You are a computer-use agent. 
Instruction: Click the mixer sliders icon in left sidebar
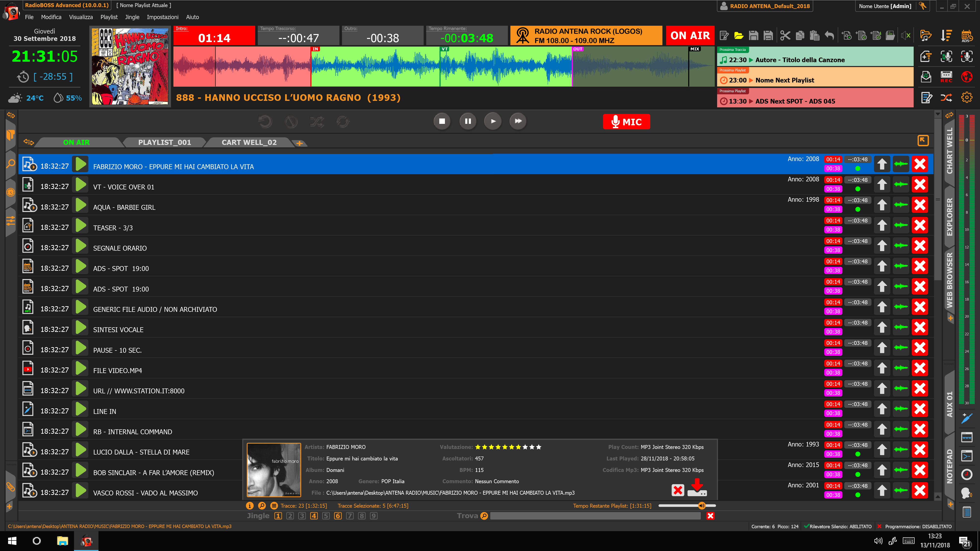point(11,221)
